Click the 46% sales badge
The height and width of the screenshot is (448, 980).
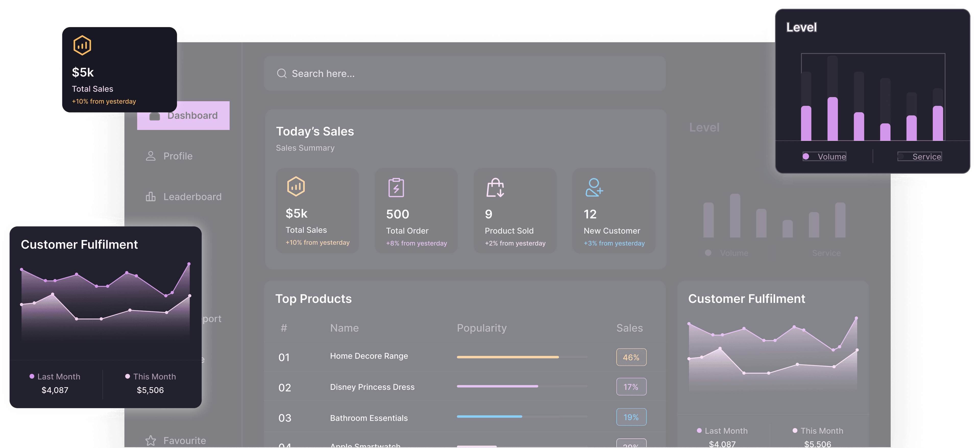[x=631, y=357]
